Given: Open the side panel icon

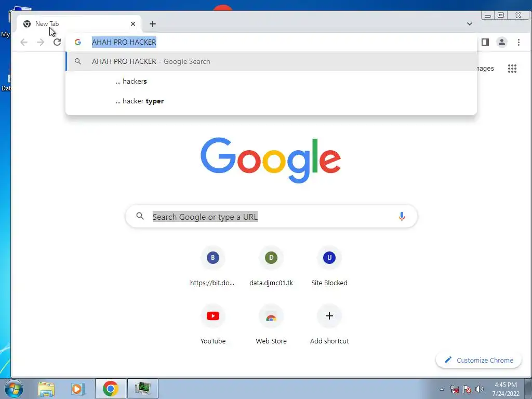Looking at the screenshot, I should pos(485,42).
